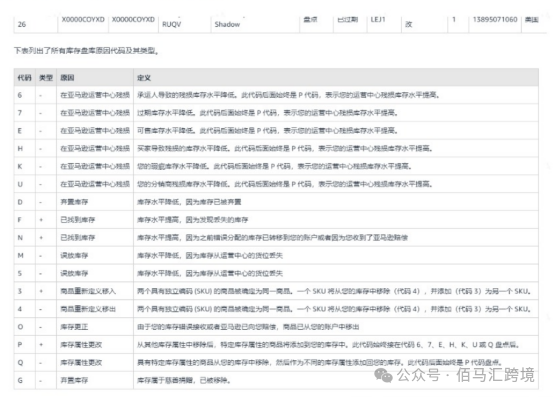Click the definition starting 过期库存水平降低
553x397 pixels.
coord(268,113)
